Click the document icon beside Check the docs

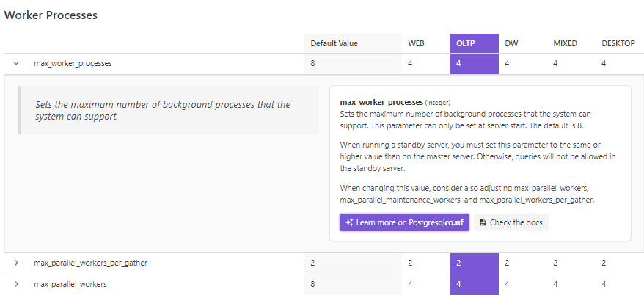click(x=483, y=222)
